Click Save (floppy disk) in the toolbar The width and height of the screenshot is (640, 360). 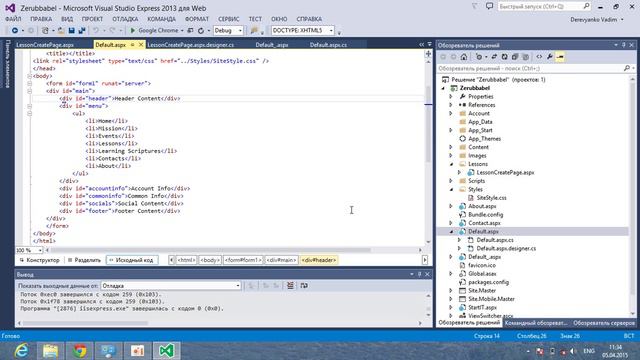71,31
